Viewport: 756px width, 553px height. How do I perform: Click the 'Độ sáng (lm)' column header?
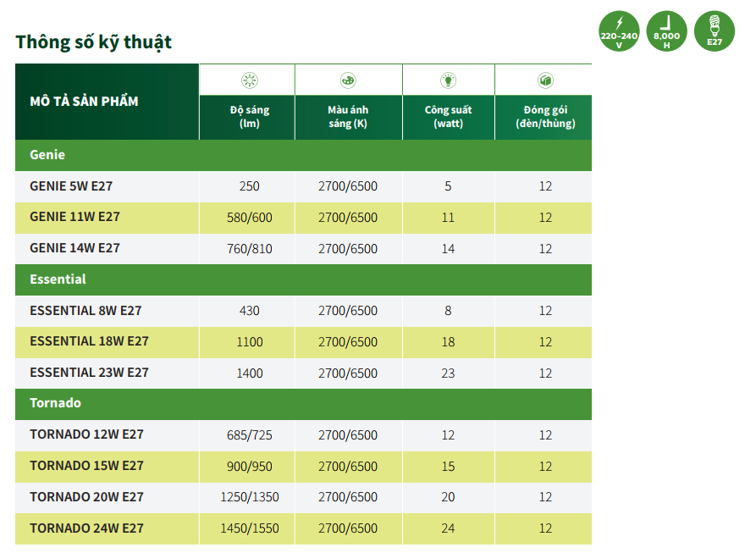click(x=247, y=117)
